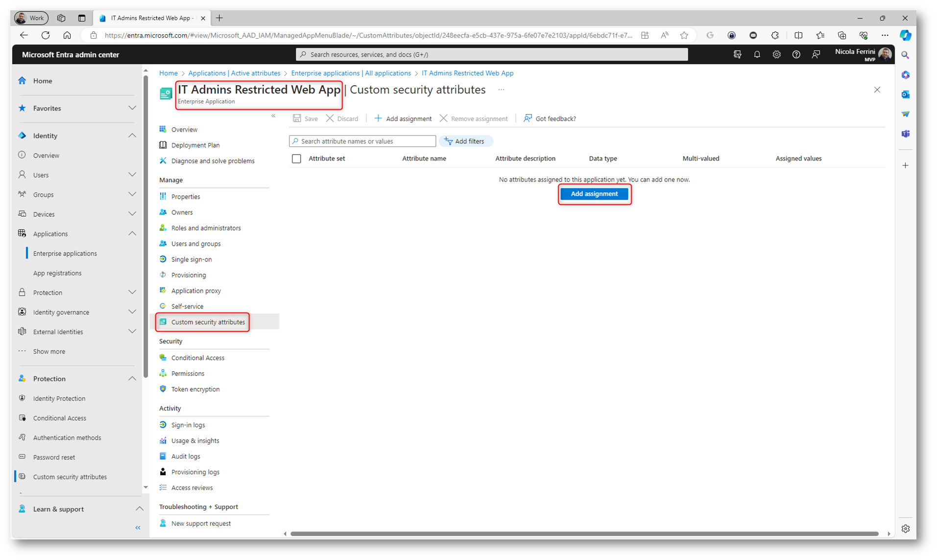Click the plus icon in Edge sidebar
The height and width of the screenshot is (560, 937).
(x=905, y=165)
